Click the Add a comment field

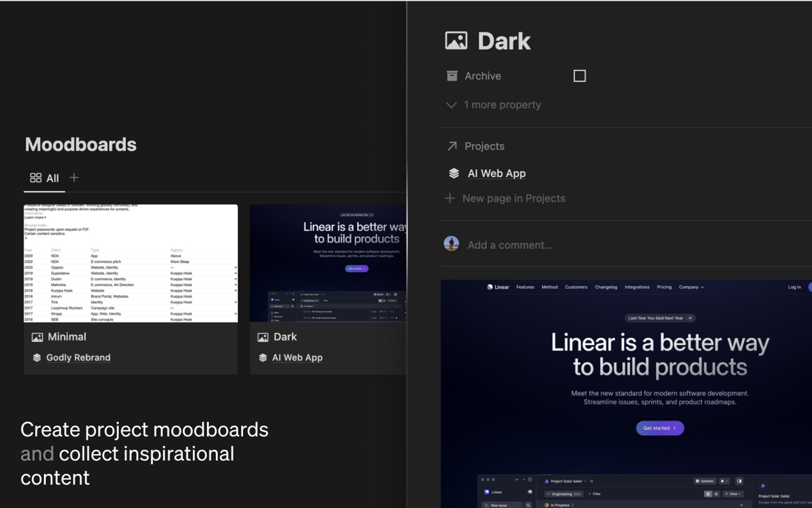click(510, 245)
